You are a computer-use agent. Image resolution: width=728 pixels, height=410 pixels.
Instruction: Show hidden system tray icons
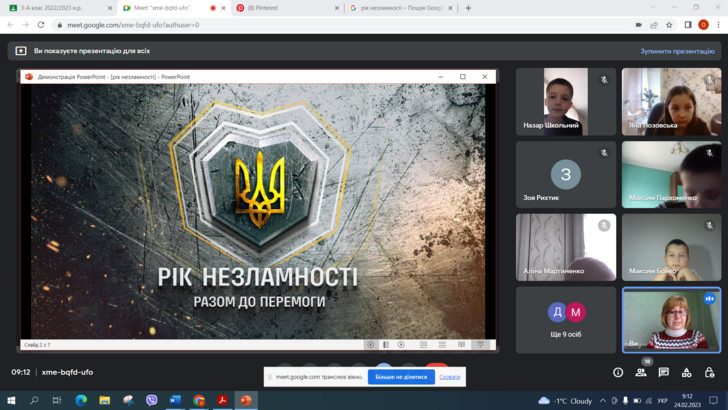(x=603, y=400)
